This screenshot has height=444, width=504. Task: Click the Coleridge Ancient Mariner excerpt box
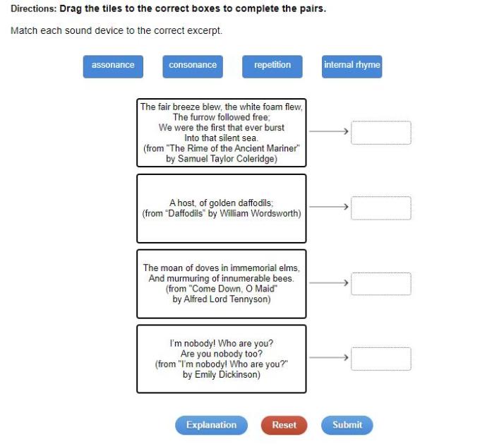pyautogui.click(x=221, y=133)
